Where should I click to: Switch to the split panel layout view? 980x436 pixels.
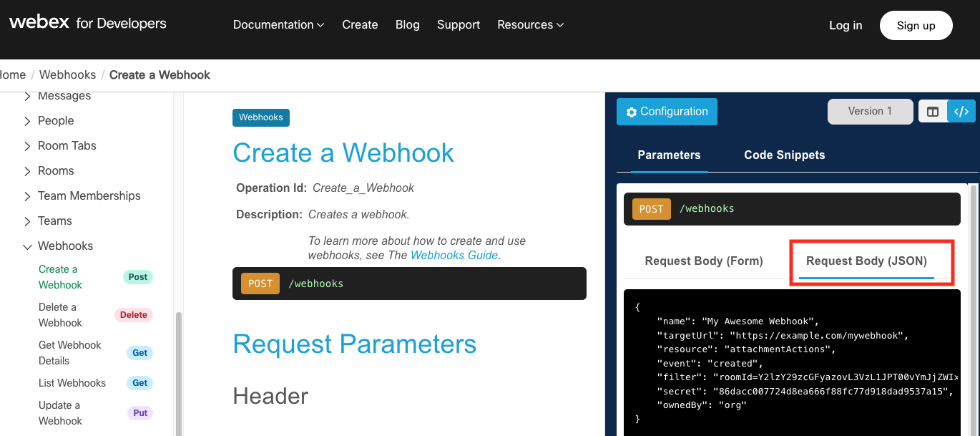point(933,112)
